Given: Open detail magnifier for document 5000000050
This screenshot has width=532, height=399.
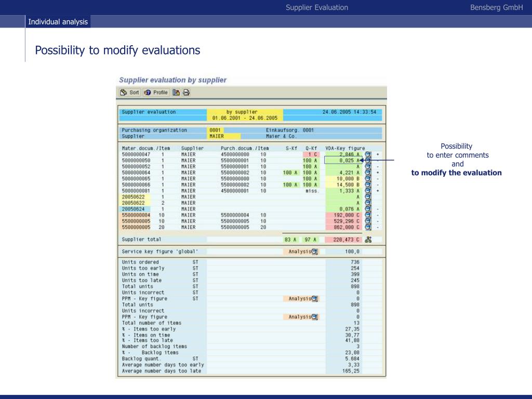Looking at the screenshot, I should coord(368,161).
